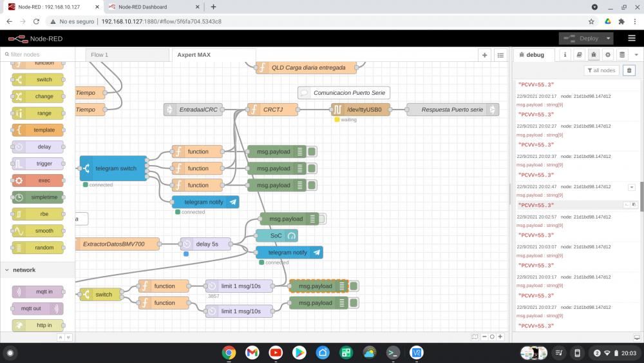Add a new flow tab with plus
Screen dimensions: 644x363
point(485,55)
